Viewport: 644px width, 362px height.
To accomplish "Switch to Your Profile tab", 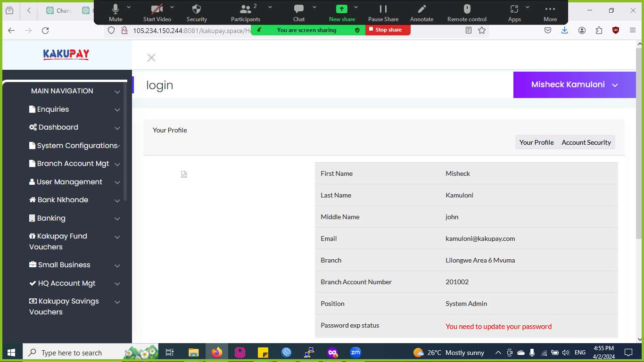I will 537,142.
